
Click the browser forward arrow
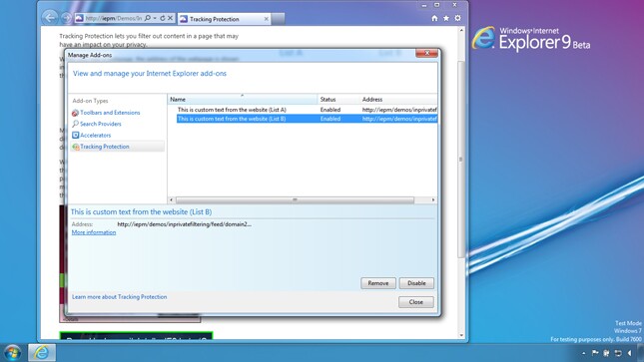click(x=66, y=18)
